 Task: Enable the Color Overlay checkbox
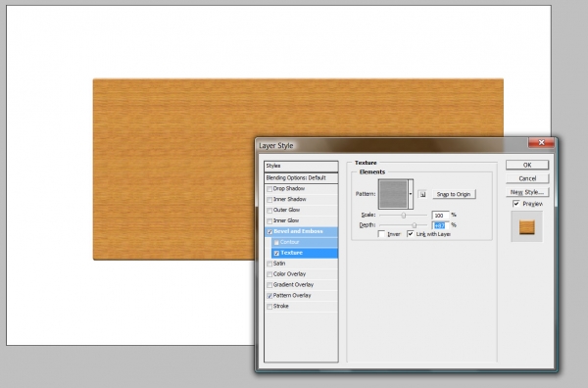[x=269, y=274]
